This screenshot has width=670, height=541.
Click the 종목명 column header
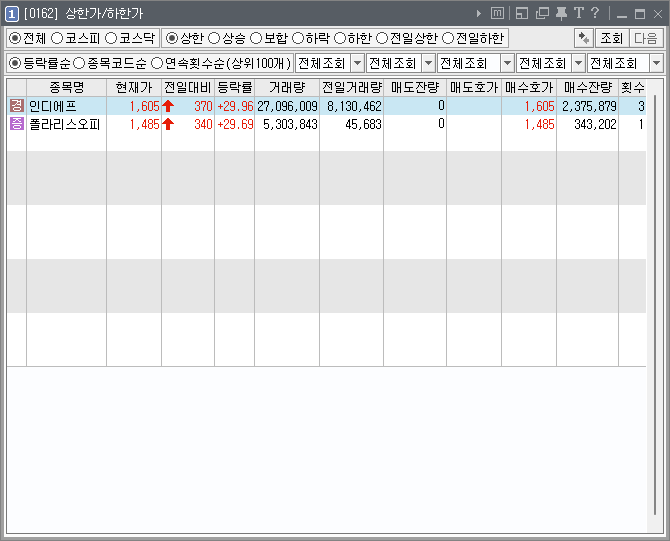[67, 88]
